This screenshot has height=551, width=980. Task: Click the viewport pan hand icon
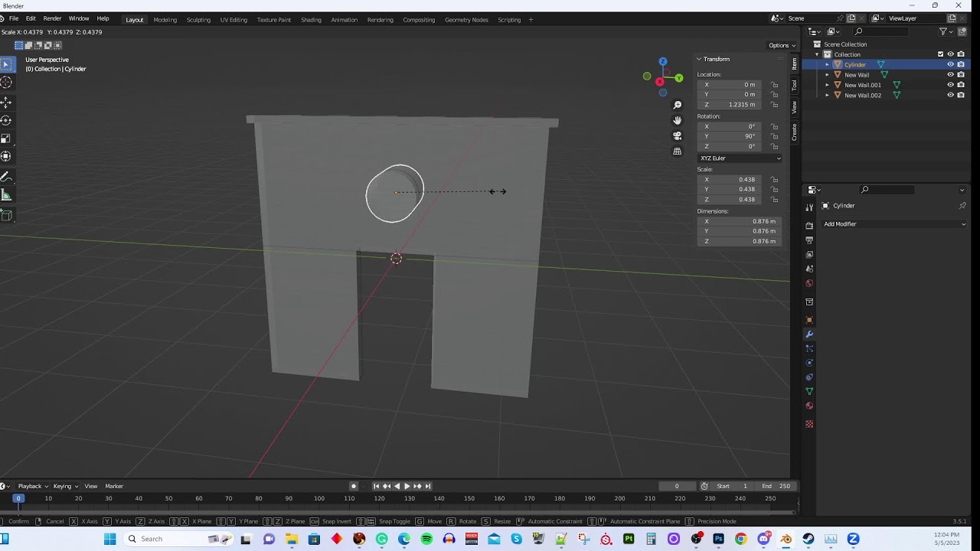pyautogui.click(x=677, y=120)
